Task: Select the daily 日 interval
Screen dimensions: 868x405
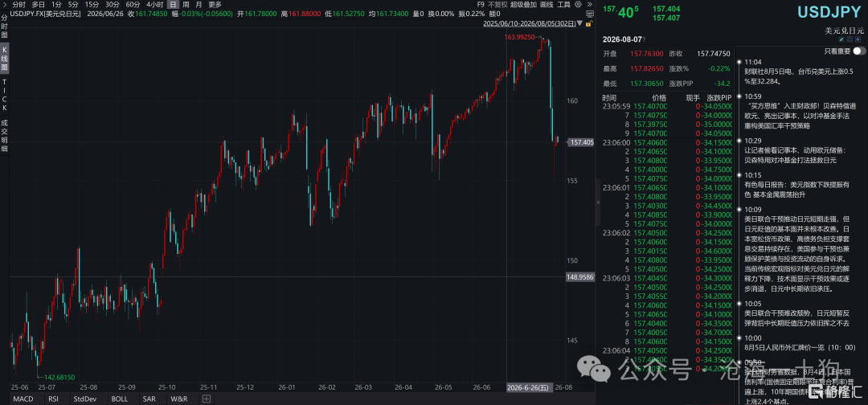Action: pos(173,5)
